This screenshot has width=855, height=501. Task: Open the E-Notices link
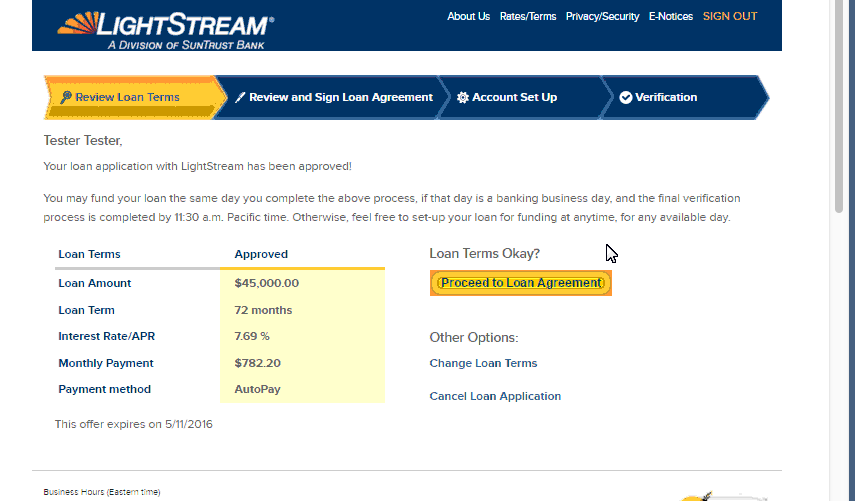tap(671, 16)
